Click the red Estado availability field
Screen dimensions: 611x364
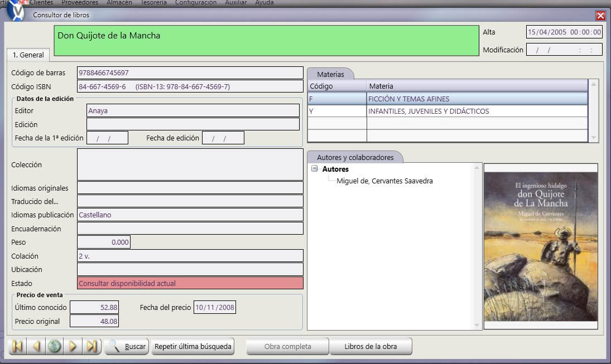190,283
